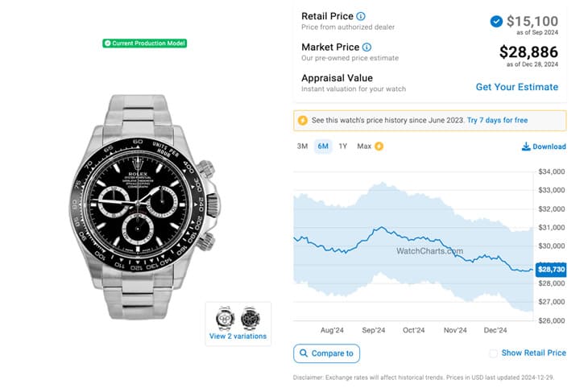Image resolution: width=588 pixels, height=388 pixels.
Task: Click the Retail Price info icon
Action: pos(361,16)
